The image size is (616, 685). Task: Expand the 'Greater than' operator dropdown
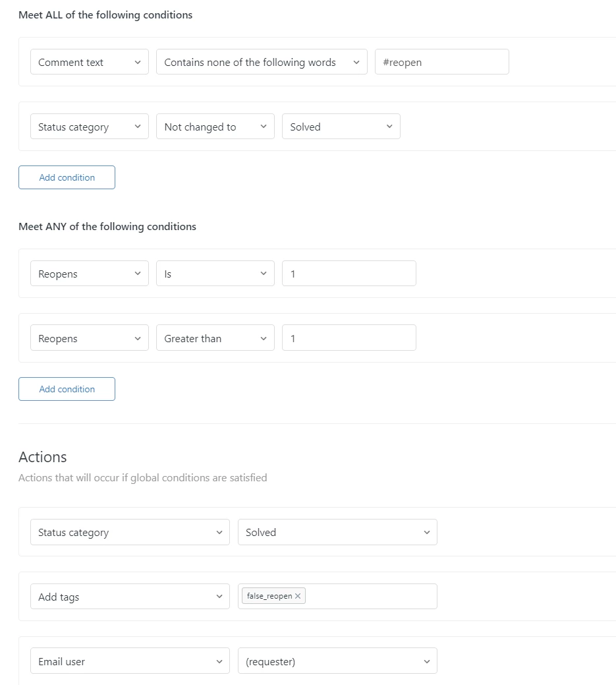215,339
